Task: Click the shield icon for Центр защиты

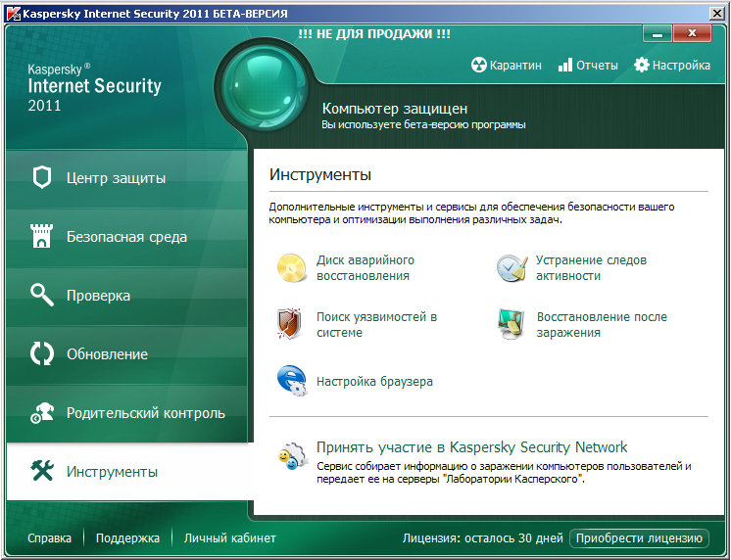Action: [x=42, y=177]
